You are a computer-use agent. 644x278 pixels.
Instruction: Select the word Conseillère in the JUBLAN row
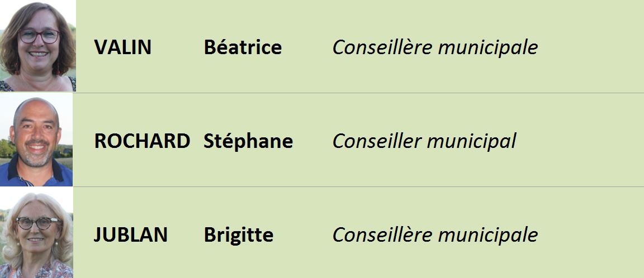382,235
